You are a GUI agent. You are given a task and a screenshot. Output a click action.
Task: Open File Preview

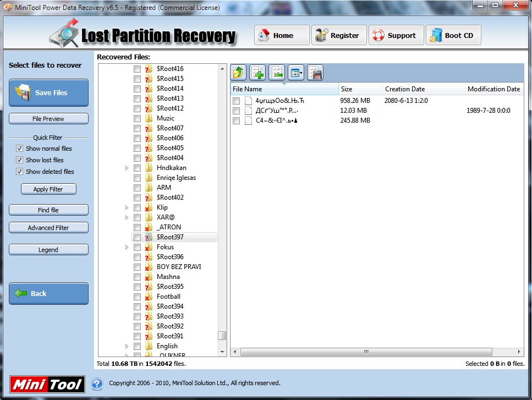pyautogui.click(x=48, y=119)
